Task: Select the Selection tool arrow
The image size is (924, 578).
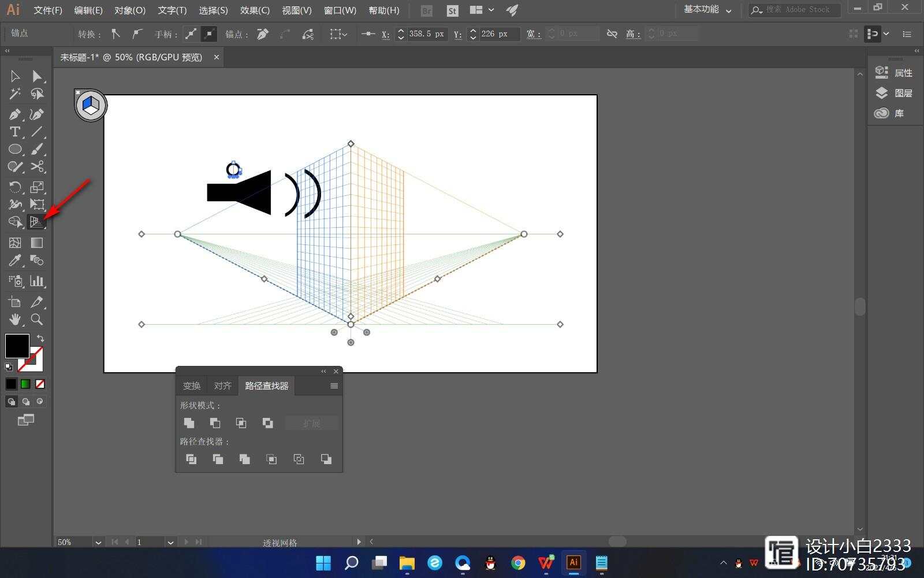Action: [15, 76]
